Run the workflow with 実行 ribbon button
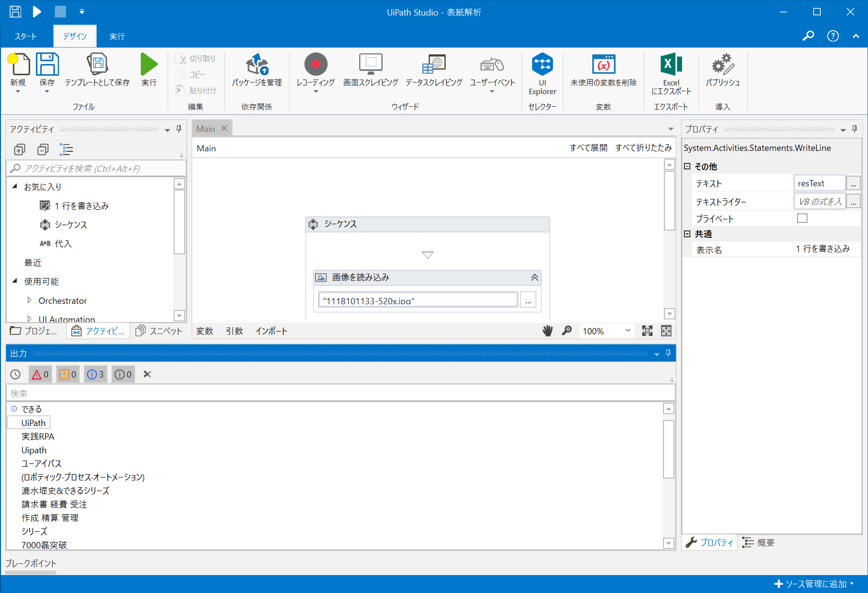868x593 pixels. pos(149,70)
